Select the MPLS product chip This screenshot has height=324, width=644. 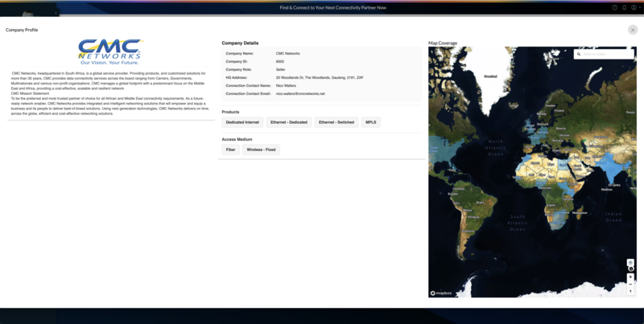coord(371,122)
